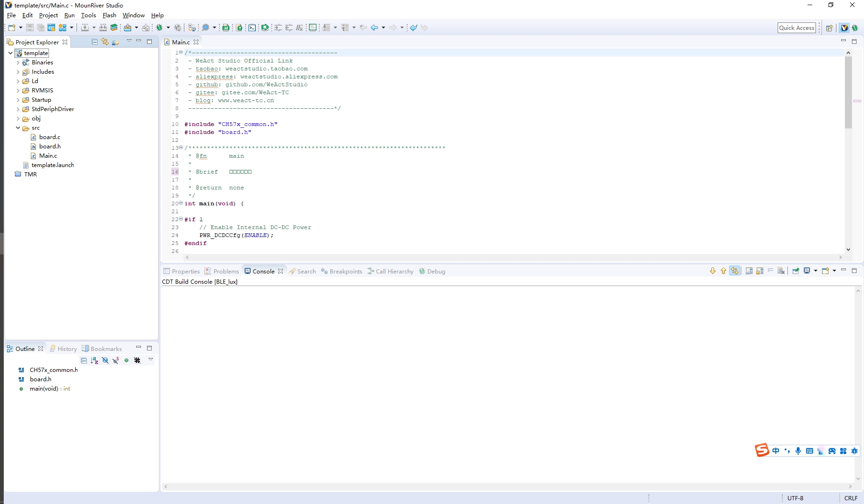Click the Debug bug icon in toolbar
Viewport: 864px width, 504px height.
click(159, 28)
